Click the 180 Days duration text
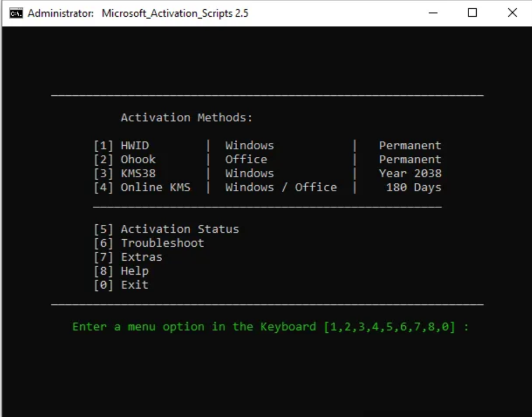 pos(413,188)
